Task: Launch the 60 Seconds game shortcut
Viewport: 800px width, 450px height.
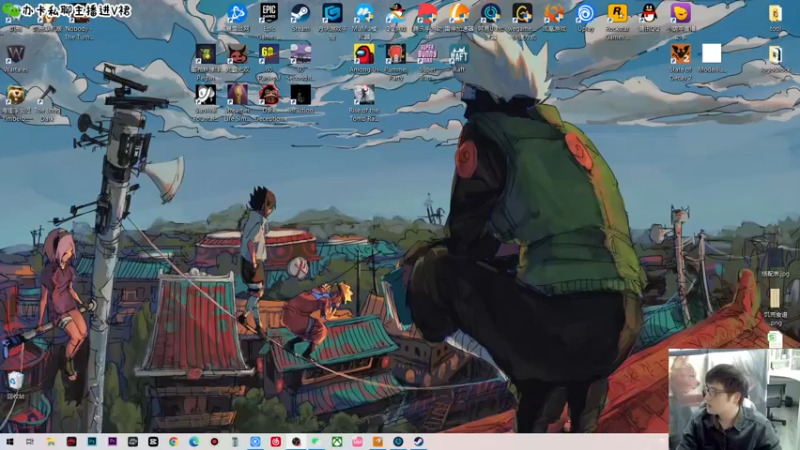Action: click(x=301, y=54)
